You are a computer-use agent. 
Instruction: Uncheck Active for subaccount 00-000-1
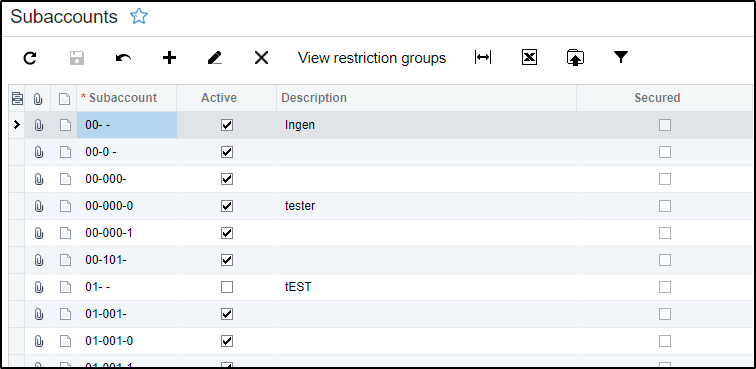[227, 233]
